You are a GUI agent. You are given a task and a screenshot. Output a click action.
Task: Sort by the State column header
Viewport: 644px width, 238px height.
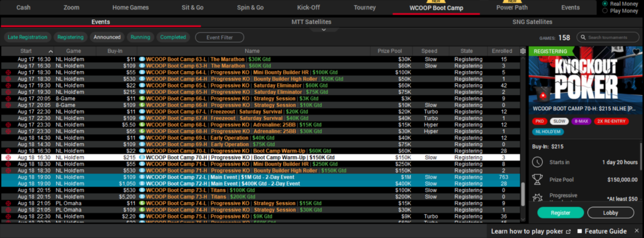(467, 51)
